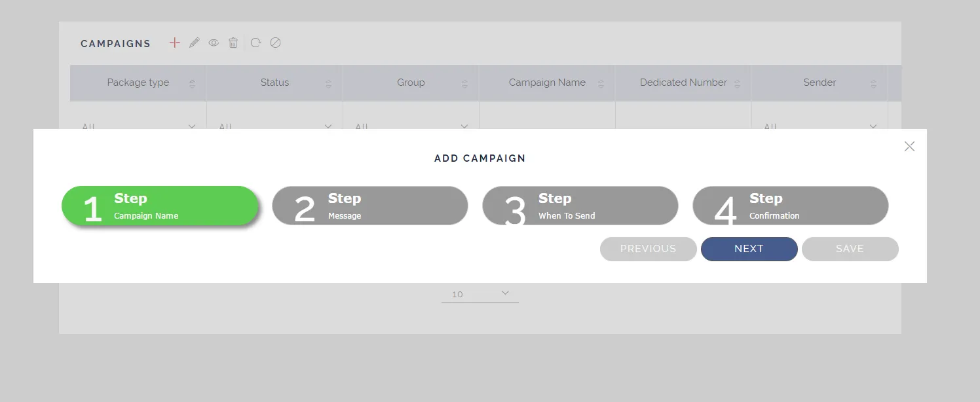The width and height of the screenshot is (980, 402).
Task: Click the refresh campaigns icon
Action: 255,43
